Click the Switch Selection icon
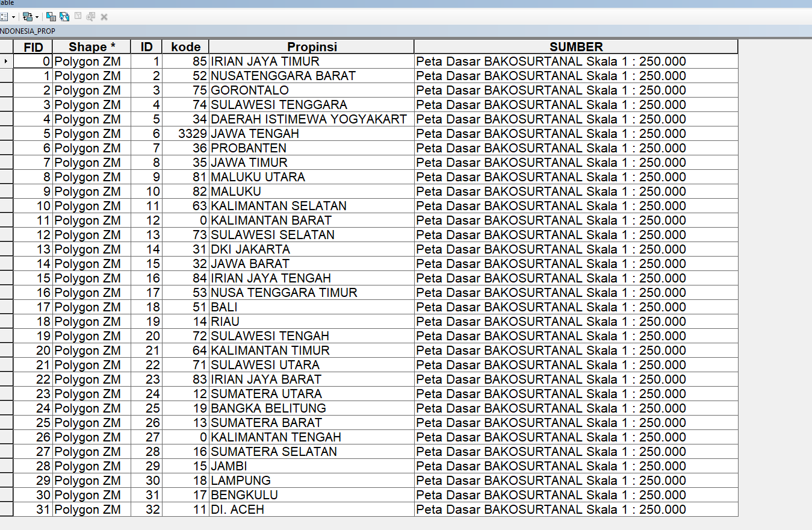This screenshot has width=812, height=530. pos(64,17)
